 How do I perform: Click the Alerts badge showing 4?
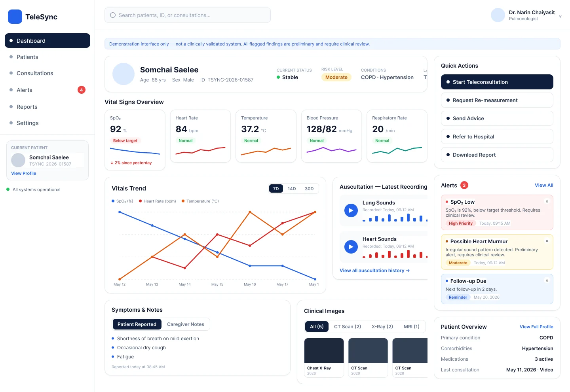(x=82, y=90)
